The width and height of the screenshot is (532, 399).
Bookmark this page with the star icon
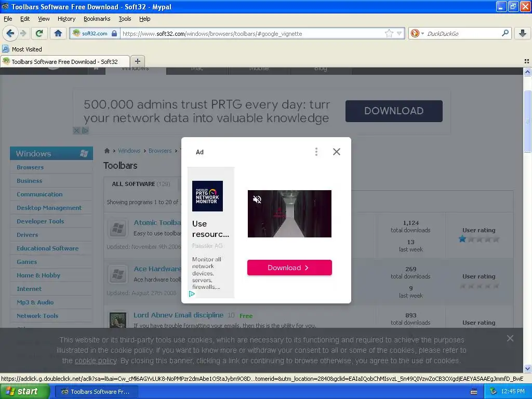[x=389, y=33]
